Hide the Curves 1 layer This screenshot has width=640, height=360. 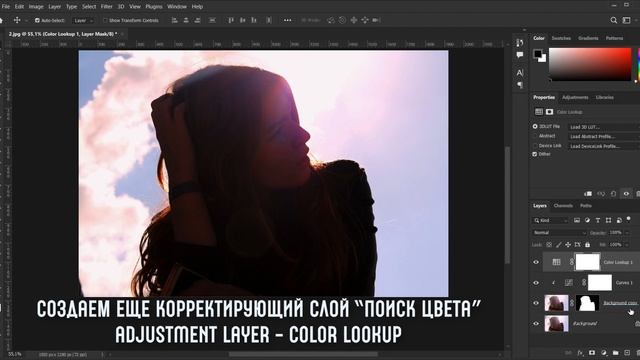[x=536, y=282]
